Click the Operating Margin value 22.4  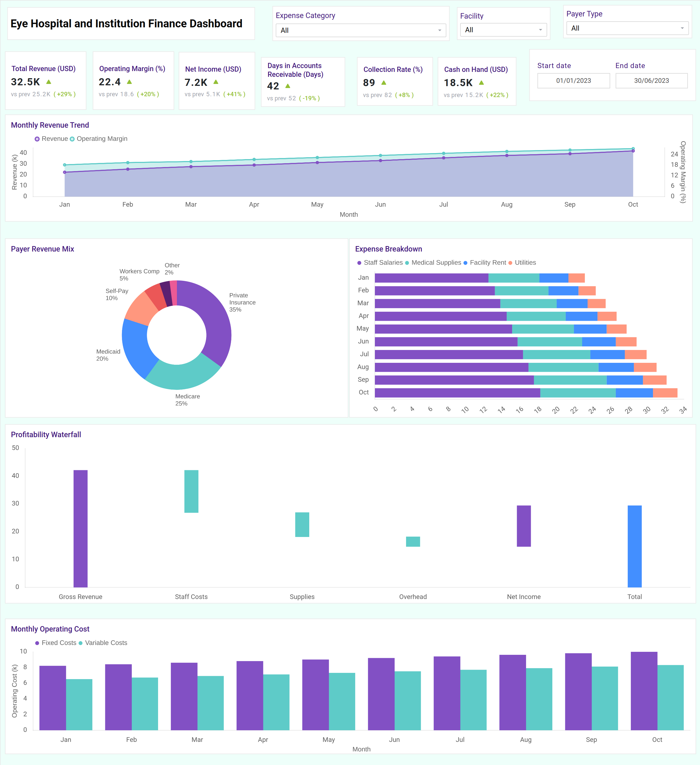[x=110, y=82]
